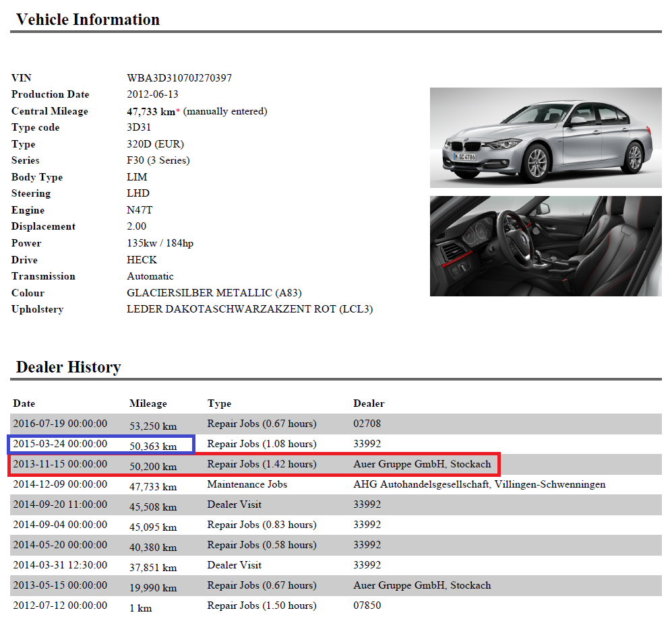Click Auer Gruppe GmbH in 2013-11-15 row
672x621 pixels.
(422, 464)
